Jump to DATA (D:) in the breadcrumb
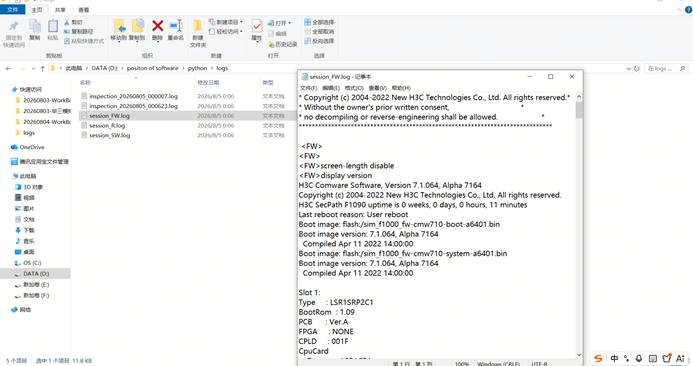 click(x=104, y=69)
